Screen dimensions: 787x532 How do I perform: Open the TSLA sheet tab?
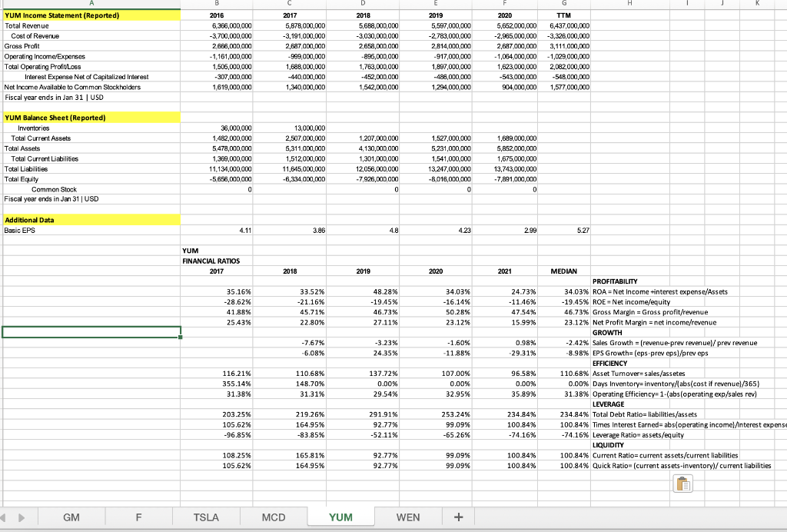pos(206,517)
